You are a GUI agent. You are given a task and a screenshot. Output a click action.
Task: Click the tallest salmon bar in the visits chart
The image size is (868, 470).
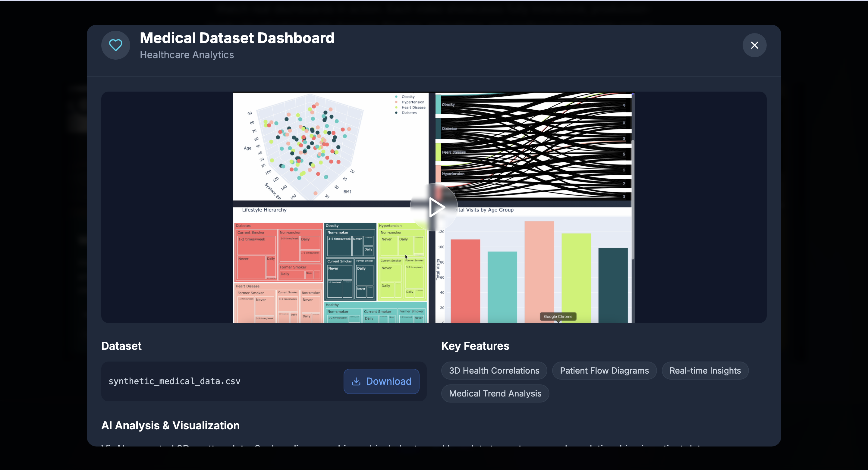(539, 270)
